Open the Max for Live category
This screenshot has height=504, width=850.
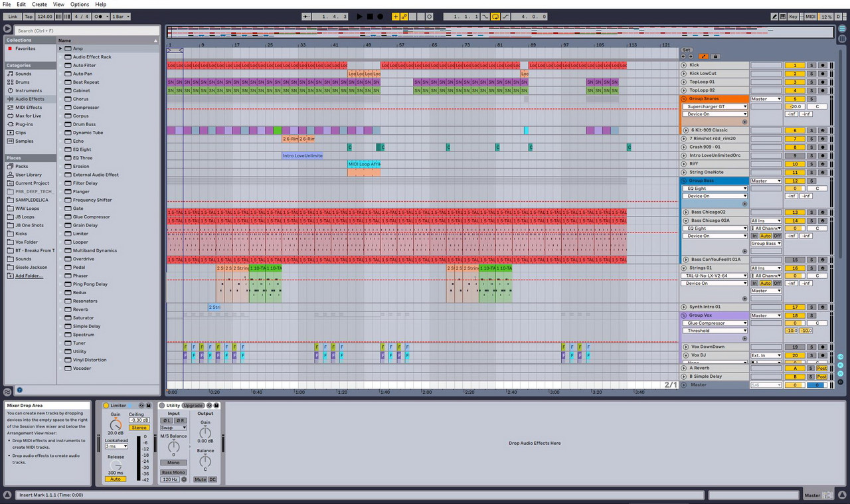click(x=28, y=116)
